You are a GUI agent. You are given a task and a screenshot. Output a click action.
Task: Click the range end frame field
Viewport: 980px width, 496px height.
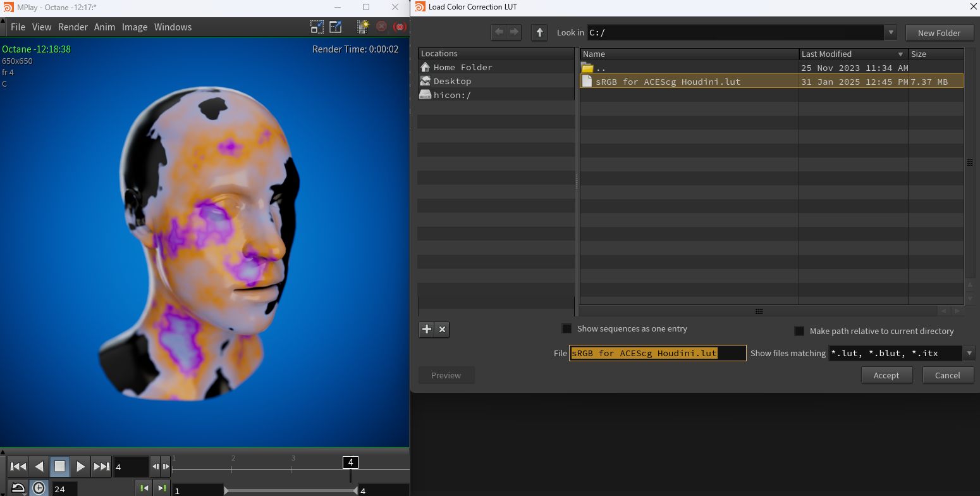383,490
